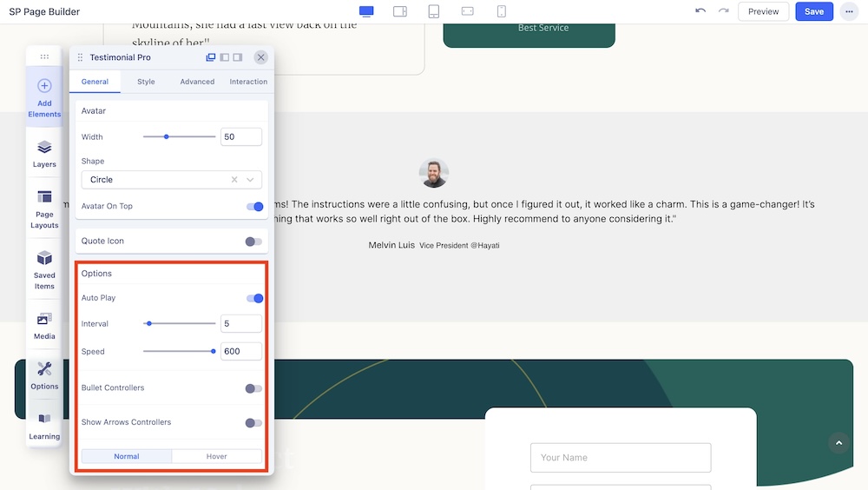Image resolution: width=868 pixels, height=490 pixels.
Task: Open the Advanced tab
Action: (x=197, y=82)
